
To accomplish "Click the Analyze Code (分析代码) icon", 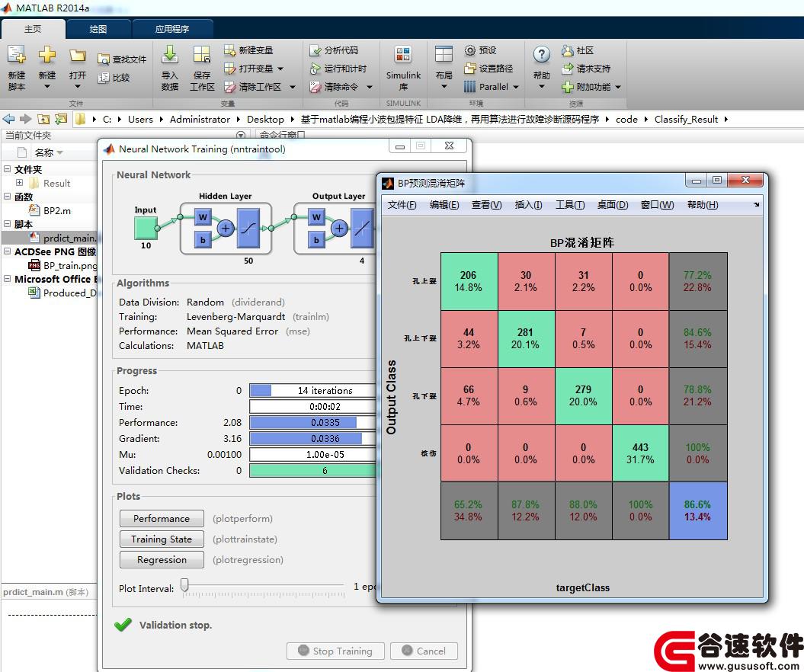I will 315,50.
